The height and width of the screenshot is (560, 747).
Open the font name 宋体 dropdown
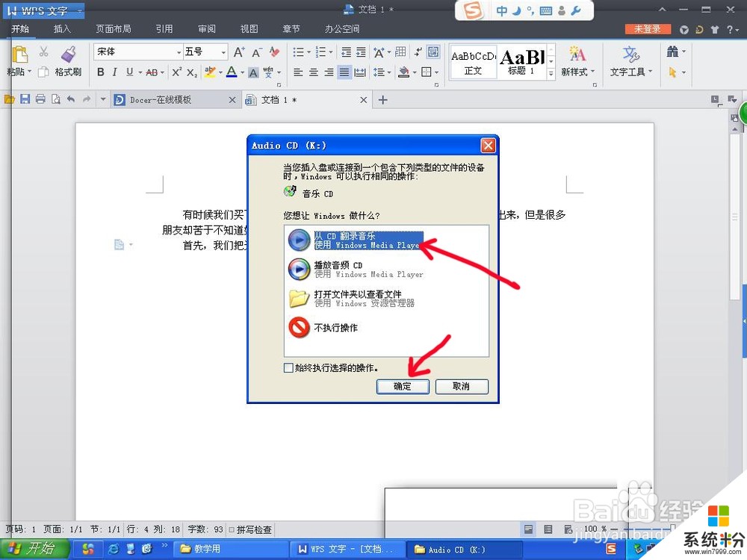tap(179, 52)
